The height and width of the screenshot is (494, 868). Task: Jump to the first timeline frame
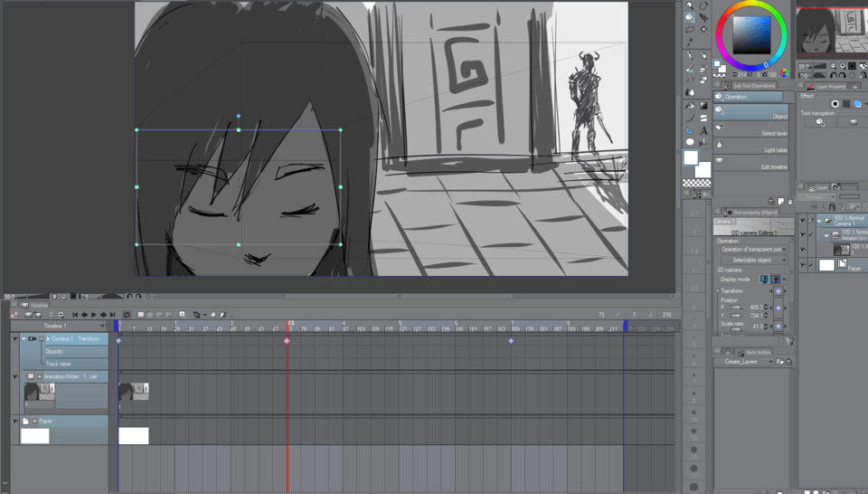click(76, 315)
